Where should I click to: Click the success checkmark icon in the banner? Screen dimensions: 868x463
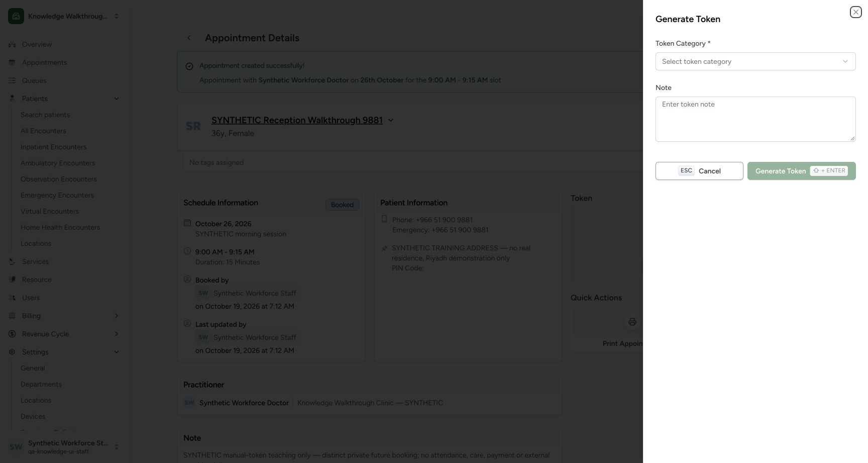(189, 66)
